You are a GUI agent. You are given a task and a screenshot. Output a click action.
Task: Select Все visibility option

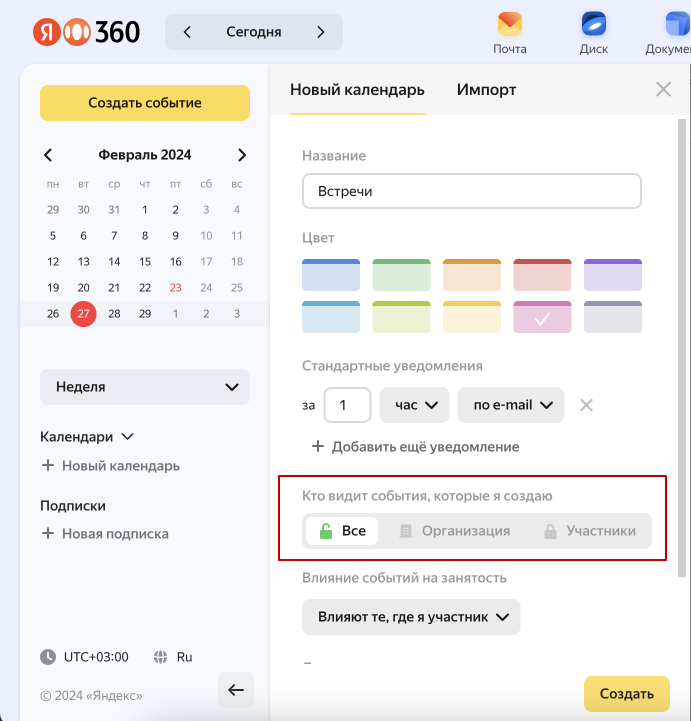[x=342, y=531]
